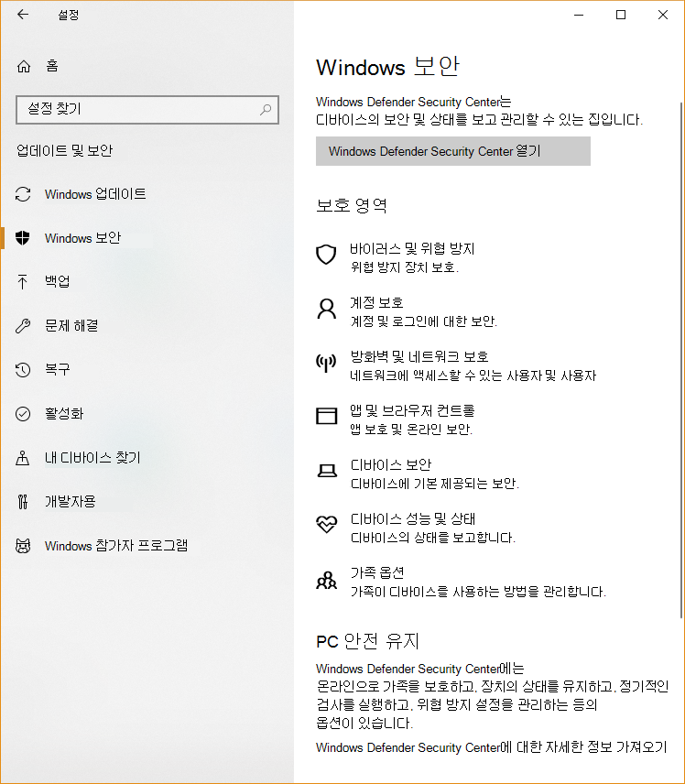Click the 바이러스 및 위협 방지 shield icon

pos(326,255)
